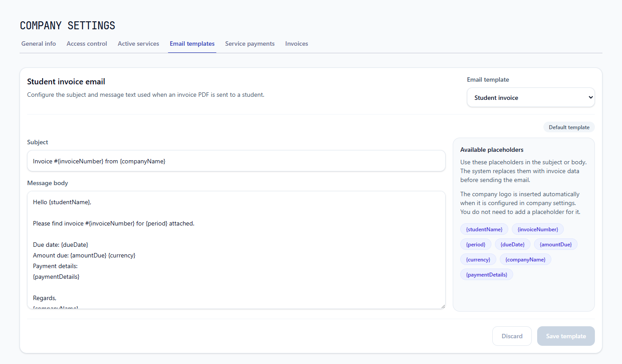Click the "Payment details:" line in body
This screenshot has height=364, width=622.
55,266
